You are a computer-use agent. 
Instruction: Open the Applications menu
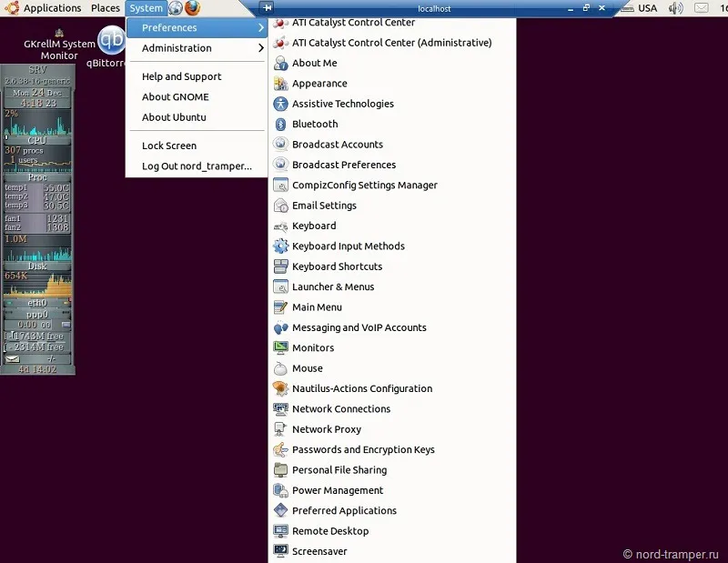pos(52,8)
